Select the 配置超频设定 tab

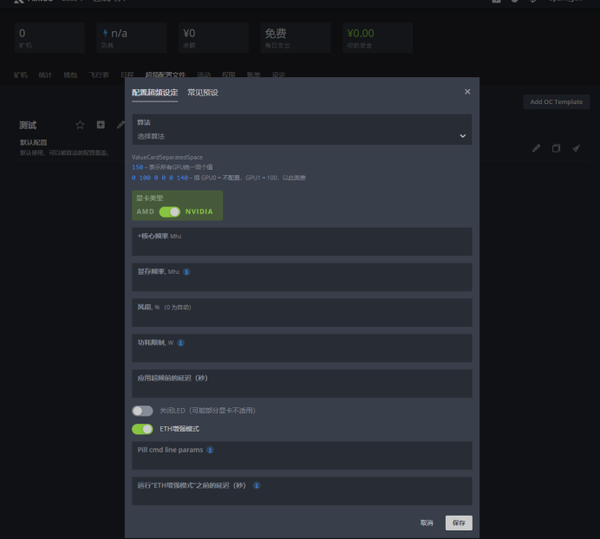point(155,93)
